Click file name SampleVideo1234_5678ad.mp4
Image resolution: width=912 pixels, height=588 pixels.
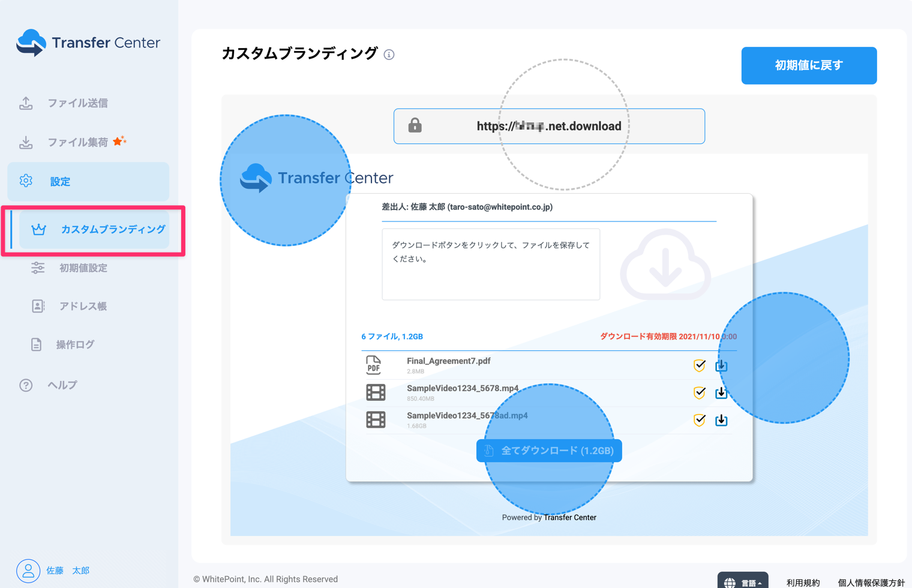pyautogui.click(x=467, y=415)
